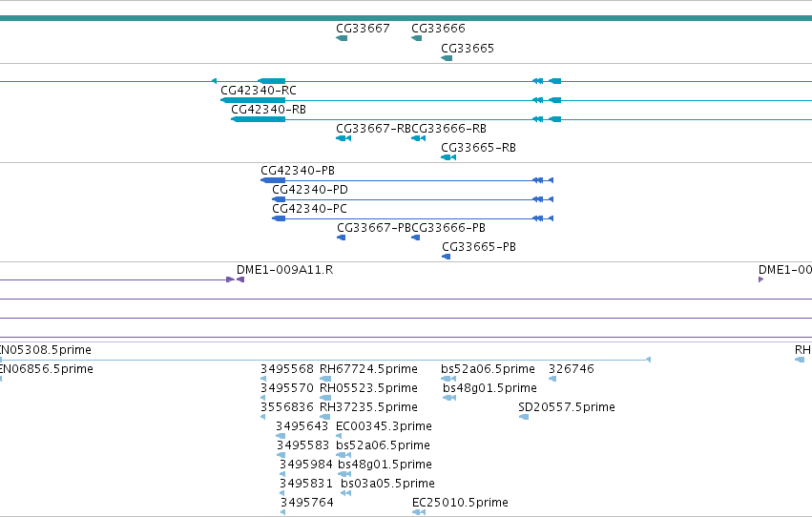Image resolution: width=812 pixels, height=517 pixels.
Task: Select the blue exon block under CG42340-PD
Action: pos(279,199)
